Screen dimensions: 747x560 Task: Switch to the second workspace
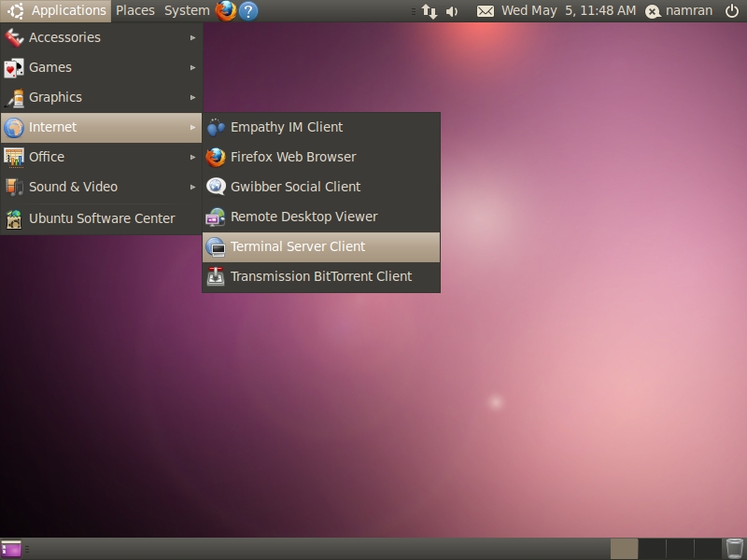click(652, 549)
